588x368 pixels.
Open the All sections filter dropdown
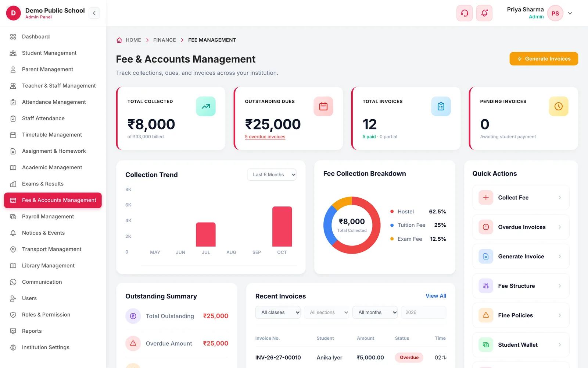click(x=326, y=312)
